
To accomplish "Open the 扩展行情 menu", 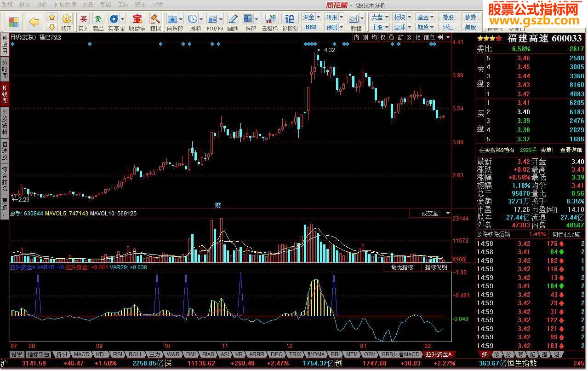I will click(65, 5).
